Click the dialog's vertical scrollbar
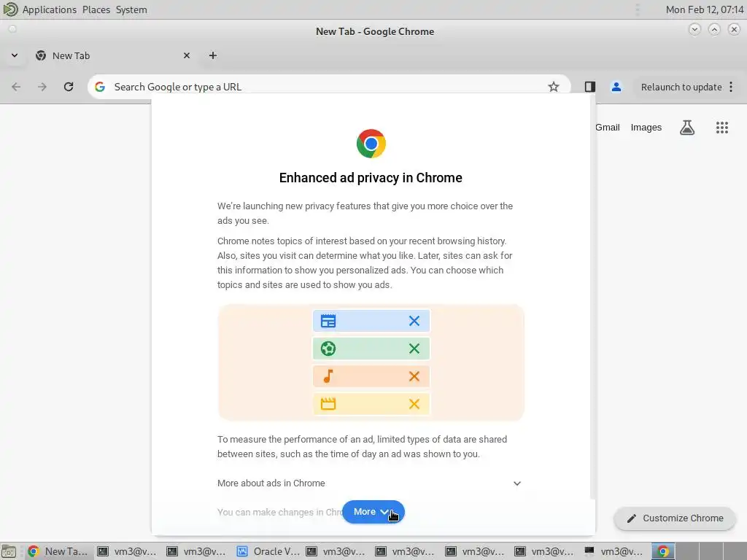The width and height of the screenshot is (747, 560). [x=593, y=295]
